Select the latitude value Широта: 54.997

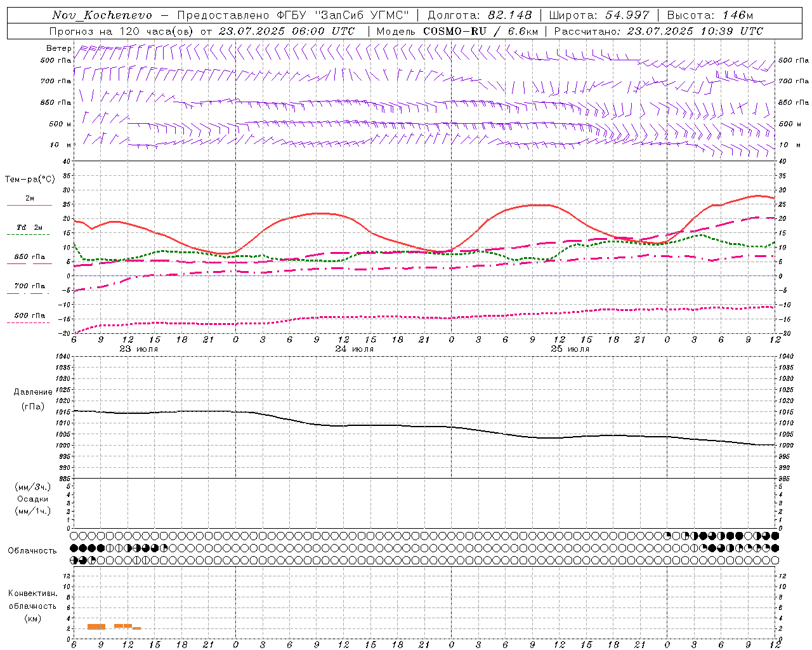pos(599,15)
